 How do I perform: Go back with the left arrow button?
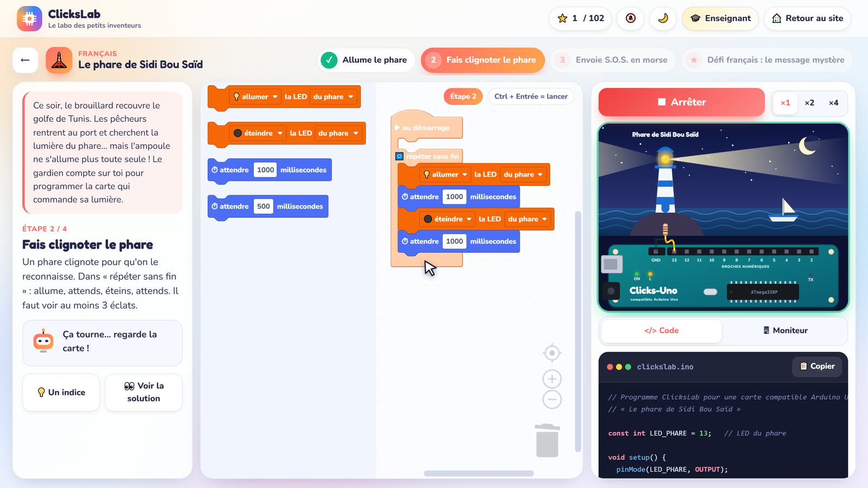click(25, 60)
